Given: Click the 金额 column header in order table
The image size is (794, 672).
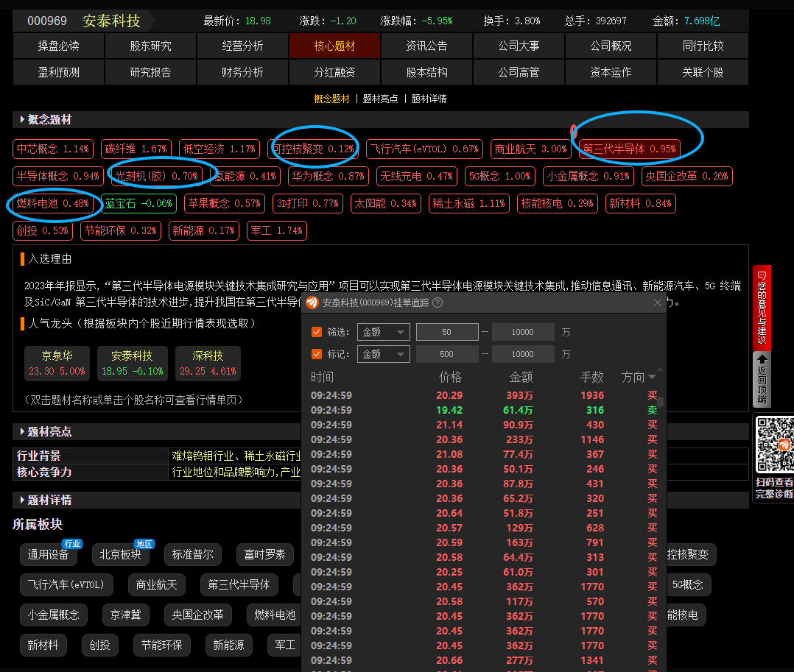Looking at the screenshot, I should pos(521,377).
